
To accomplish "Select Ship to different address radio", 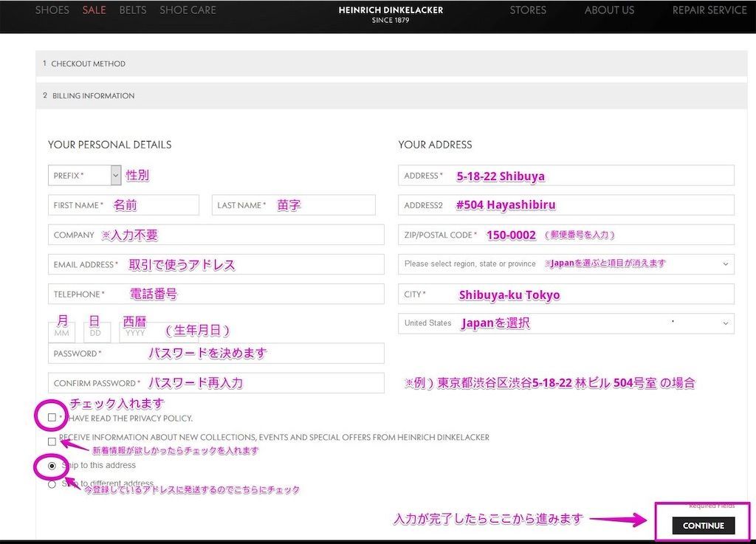I will coord(52,484).
